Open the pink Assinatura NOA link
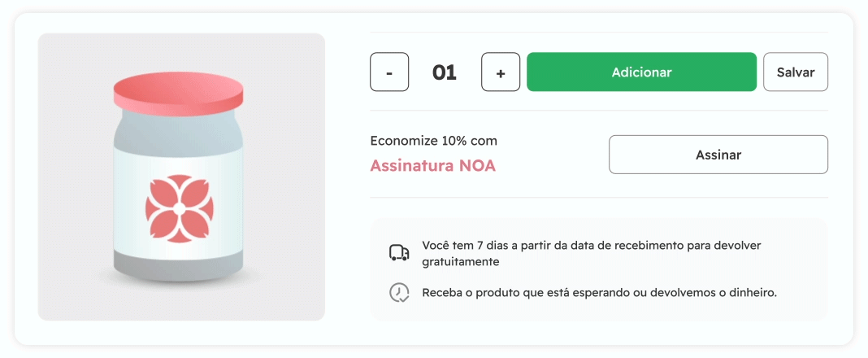Viewport: 868px width, 358px height. 433,166
